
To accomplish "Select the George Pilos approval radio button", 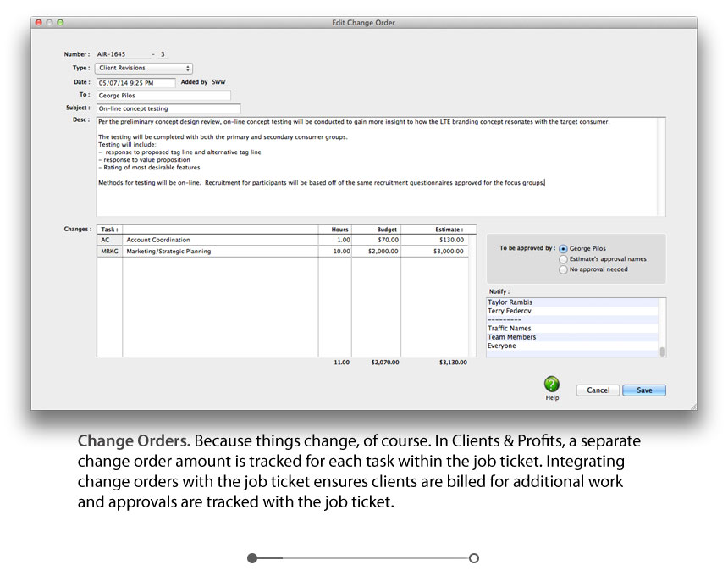I will coord(564,249).
